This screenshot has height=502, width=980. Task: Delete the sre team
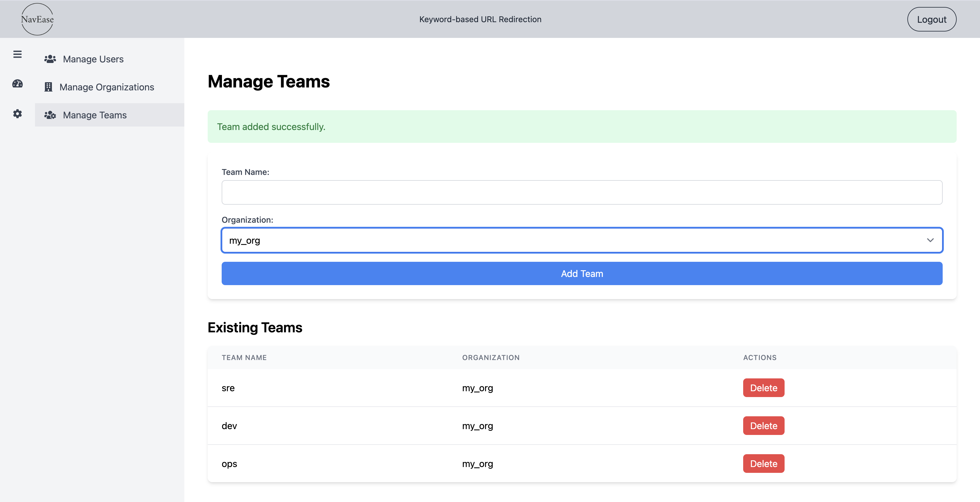[763, 387]
